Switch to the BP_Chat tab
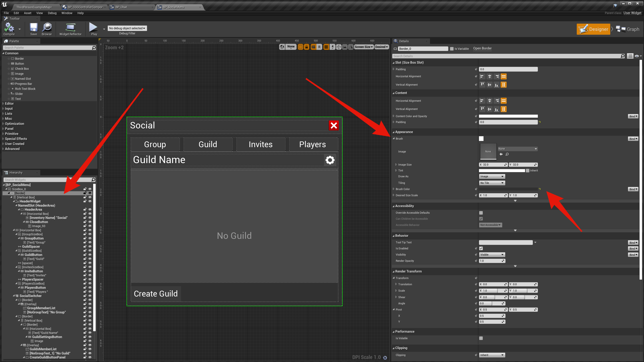Image resolution: width=644 pixels, height=362 pixels. coord(121,7)
